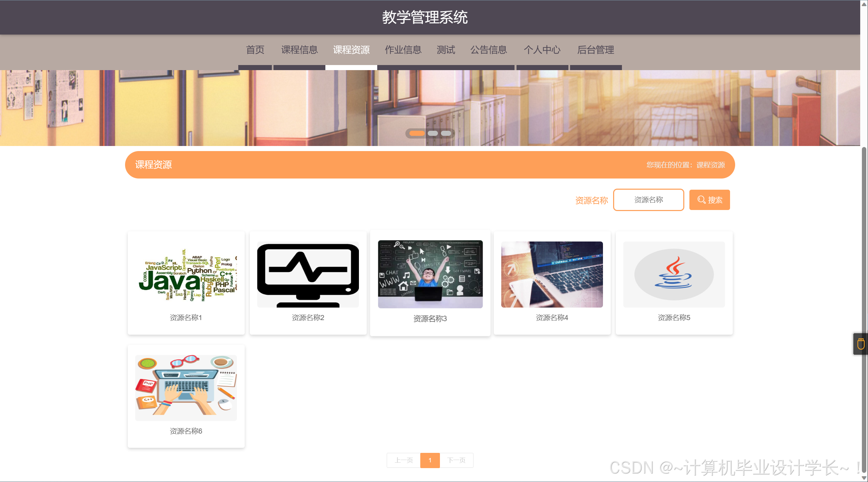
Task: Switch to the 测试 tab
Action: coord(445,50)
